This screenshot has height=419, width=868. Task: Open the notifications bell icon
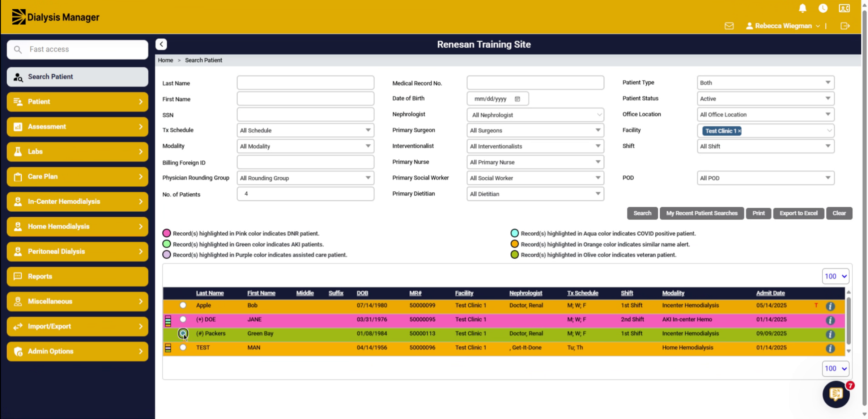(x=803, y=8)
